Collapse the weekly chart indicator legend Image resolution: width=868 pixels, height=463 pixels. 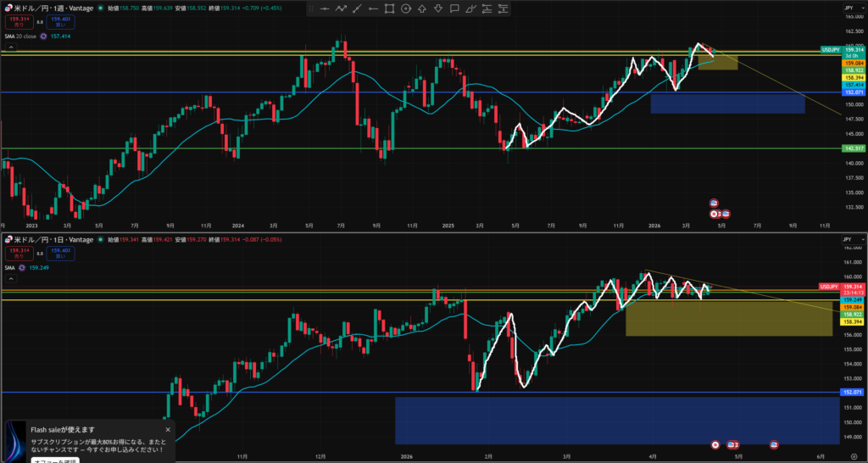(x=11, y=47)
